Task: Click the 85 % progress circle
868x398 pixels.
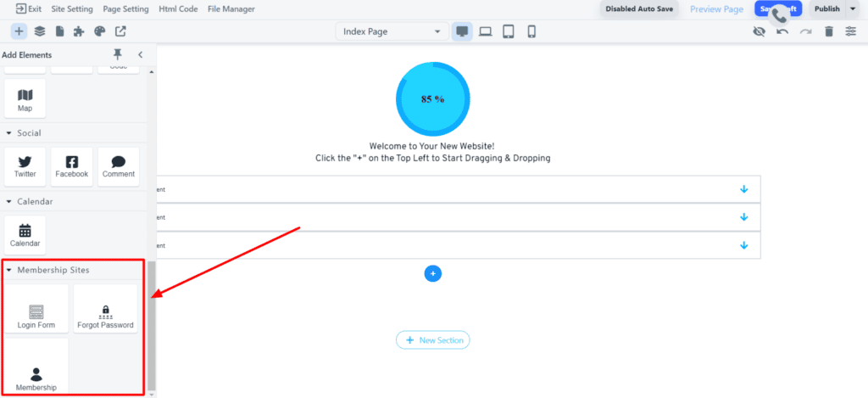Action: (433, 99)
